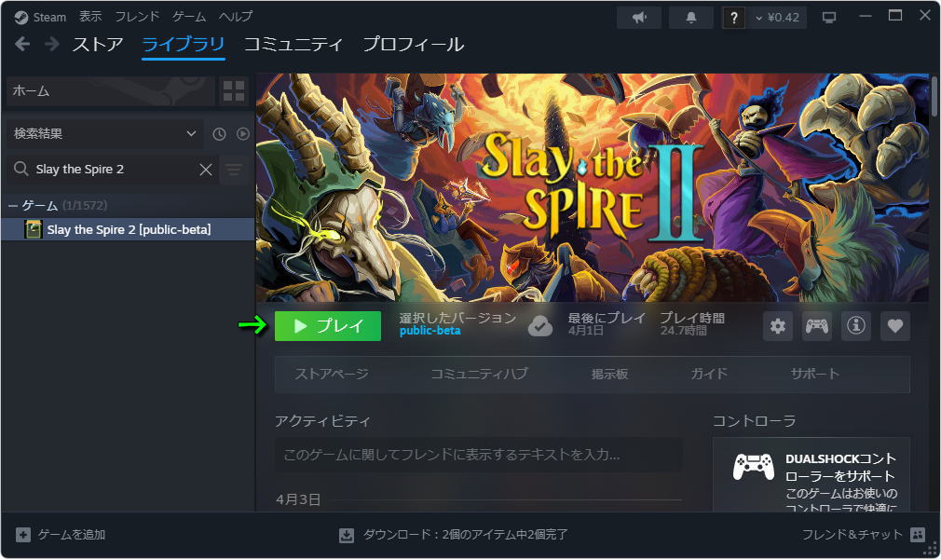
Task: Open the ストア tab
Action: click(98, 45)
